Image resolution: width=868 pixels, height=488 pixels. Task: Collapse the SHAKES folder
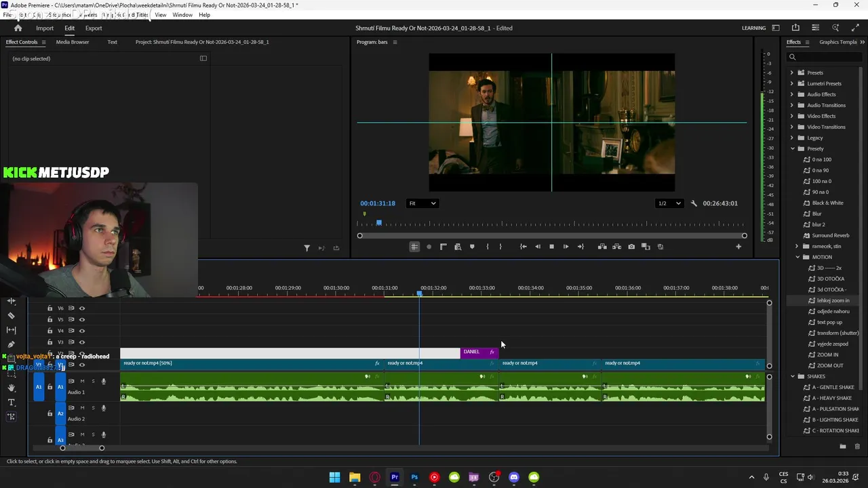792,376
